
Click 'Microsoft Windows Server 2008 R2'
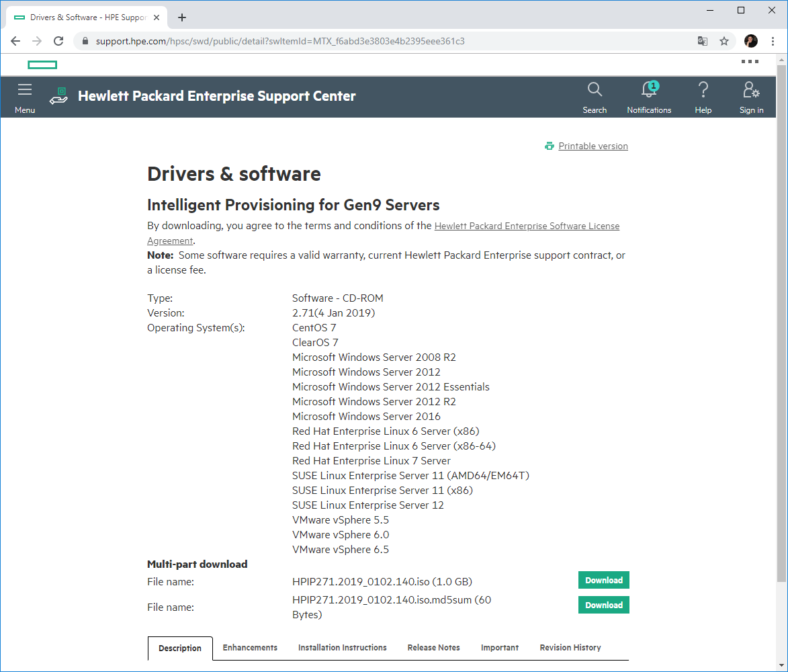click(x=374, y=358)
